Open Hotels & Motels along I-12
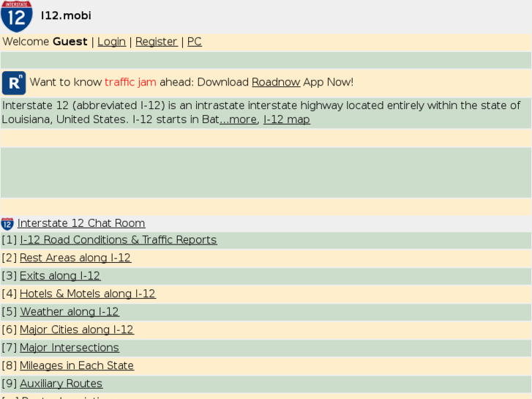 pos(88,294)
